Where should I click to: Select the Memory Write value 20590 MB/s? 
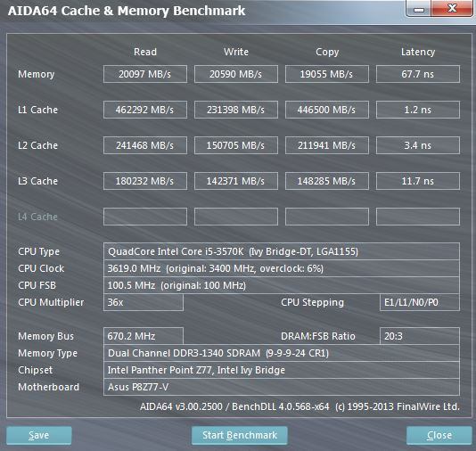pos(236,74)
